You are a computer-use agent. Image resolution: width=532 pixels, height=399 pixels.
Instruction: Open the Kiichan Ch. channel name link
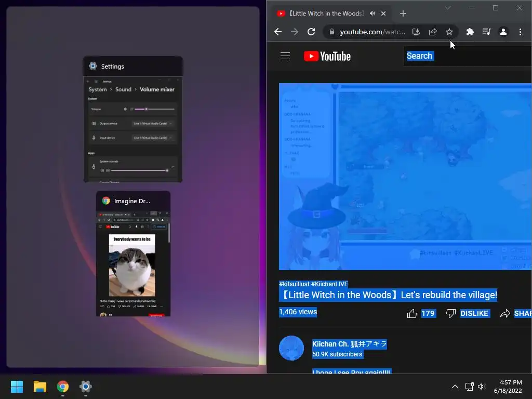[350, 344]
